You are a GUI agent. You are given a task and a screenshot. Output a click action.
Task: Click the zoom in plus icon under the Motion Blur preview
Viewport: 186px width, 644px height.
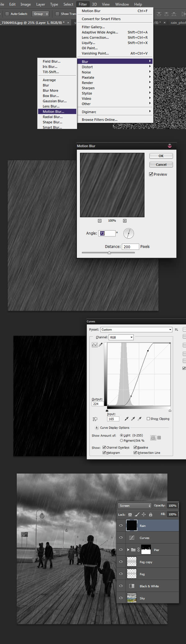125,221
